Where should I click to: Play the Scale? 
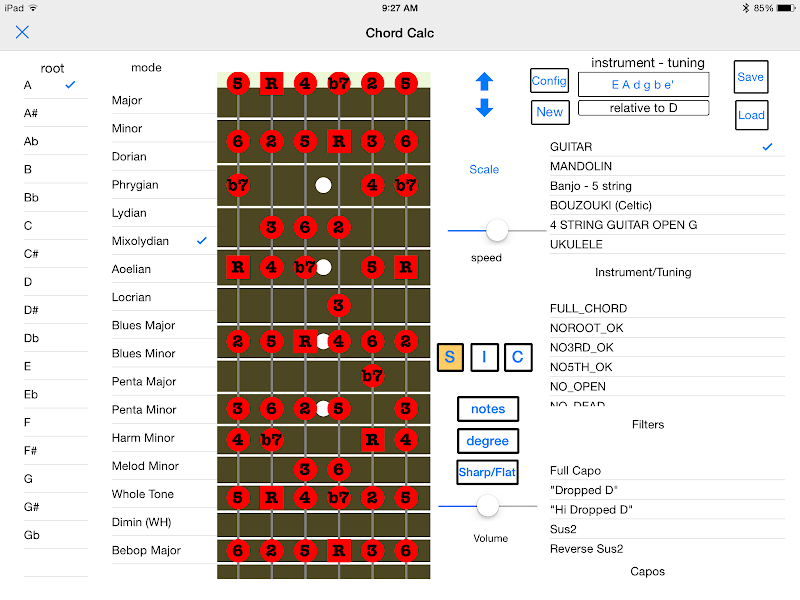pos(484,169)
